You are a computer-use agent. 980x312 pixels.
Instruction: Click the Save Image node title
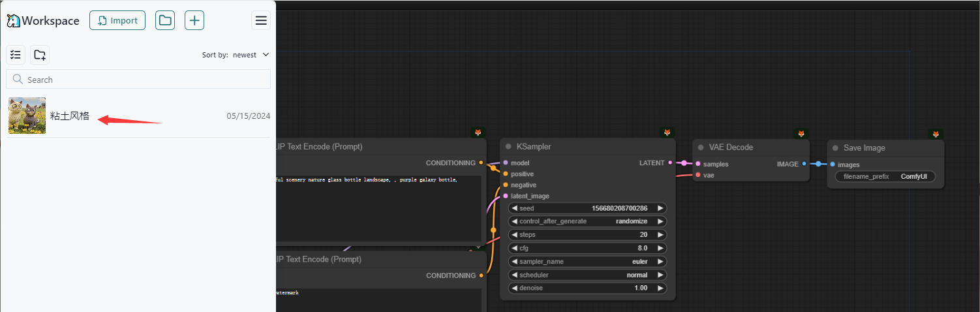click(x=865, y=148)
